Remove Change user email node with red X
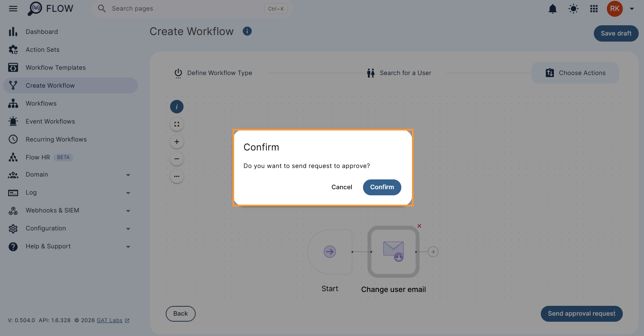Viewport: 644px width, 336px height. pos(419,226)
